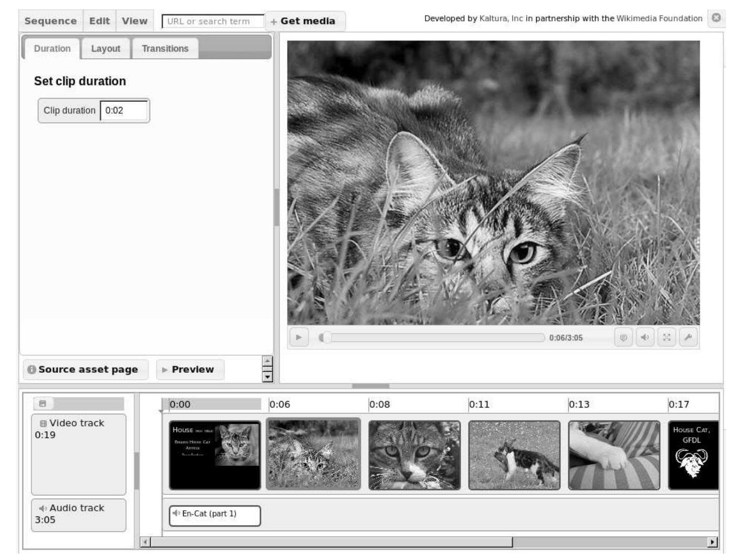The width and height of the screenshot is (734, 560).
Task: Switch to the Layout tab
Action: (x=105, y=48)
